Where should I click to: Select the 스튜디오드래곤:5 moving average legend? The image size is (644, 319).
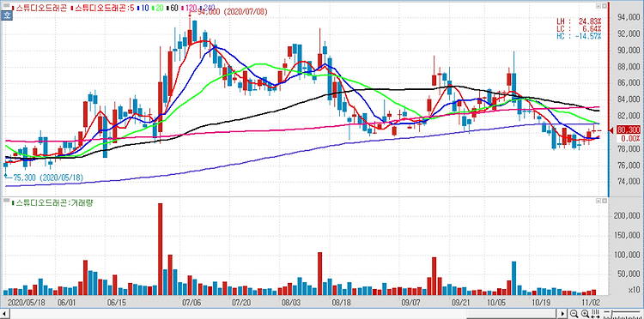pos(103,8)
